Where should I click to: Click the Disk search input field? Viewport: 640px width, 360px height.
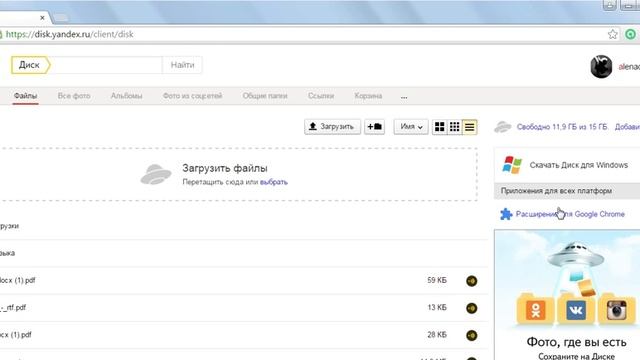(x=106, y=65)
